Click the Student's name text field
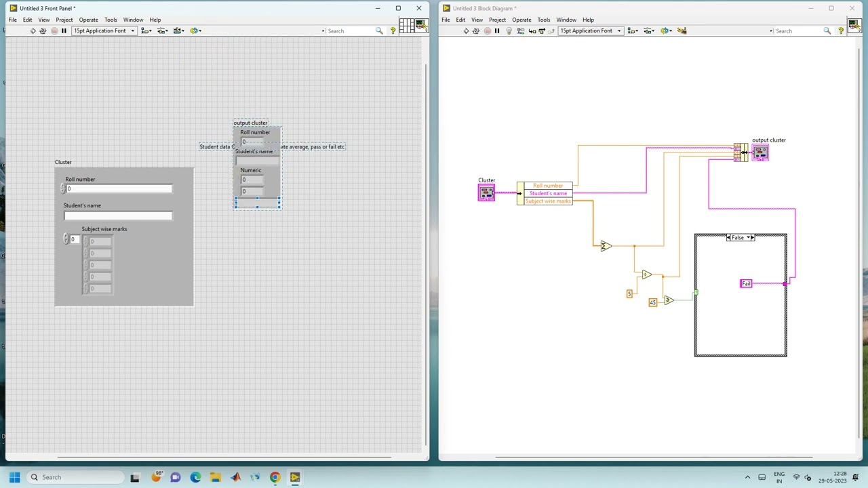 [x=118, y=216]
